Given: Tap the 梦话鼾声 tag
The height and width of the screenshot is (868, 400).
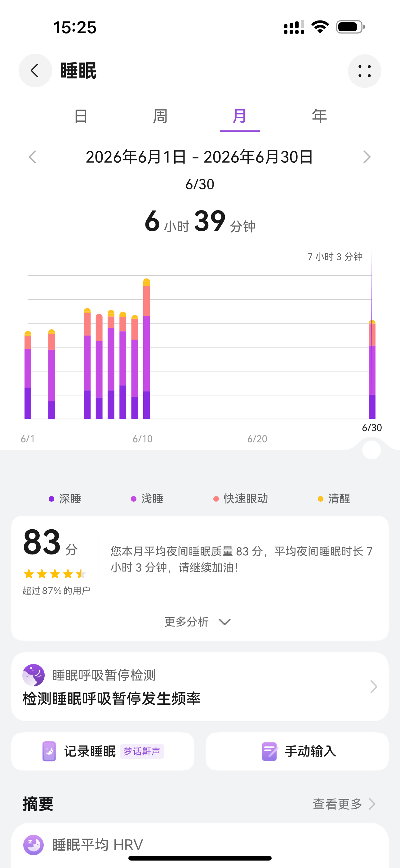Looking at the screenshot, I should (142, 751).
